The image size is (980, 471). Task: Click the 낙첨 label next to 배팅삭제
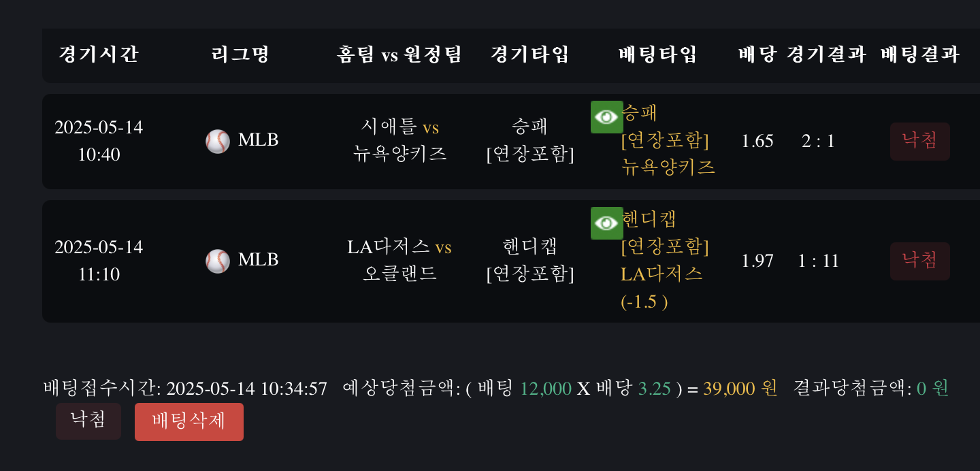[88, 421]
